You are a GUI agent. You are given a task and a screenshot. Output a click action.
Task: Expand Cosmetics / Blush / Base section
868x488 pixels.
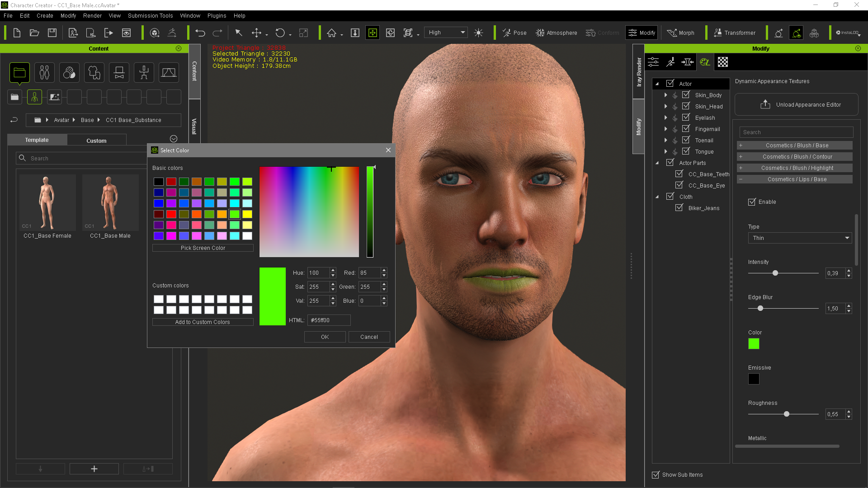click(795, 145)
